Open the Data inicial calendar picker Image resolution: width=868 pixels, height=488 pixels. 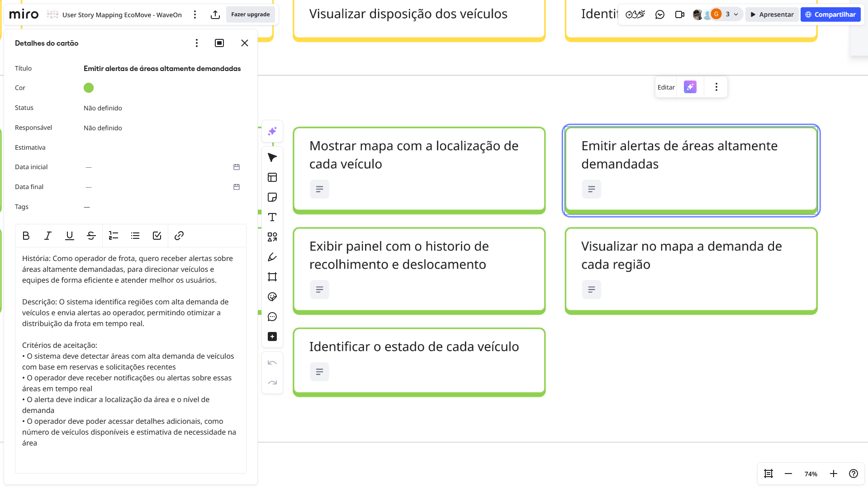[x=236, y=167]
